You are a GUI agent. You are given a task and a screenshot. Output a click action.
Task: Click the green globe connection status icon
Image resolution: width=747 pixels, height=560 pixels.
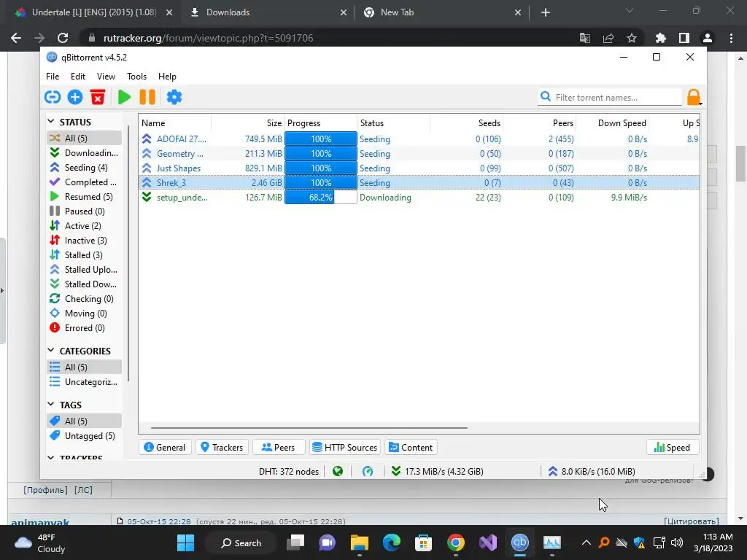point(338,472)
